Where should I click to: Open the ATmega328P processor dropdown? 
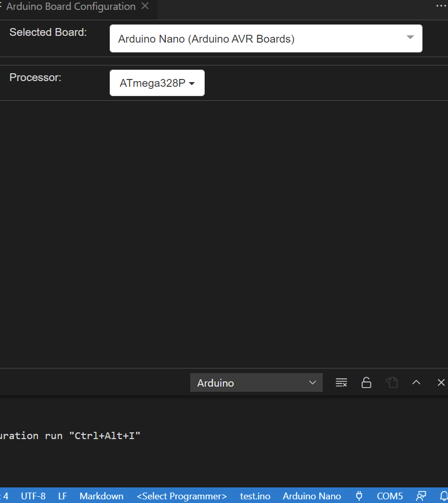tap(157, 83)
